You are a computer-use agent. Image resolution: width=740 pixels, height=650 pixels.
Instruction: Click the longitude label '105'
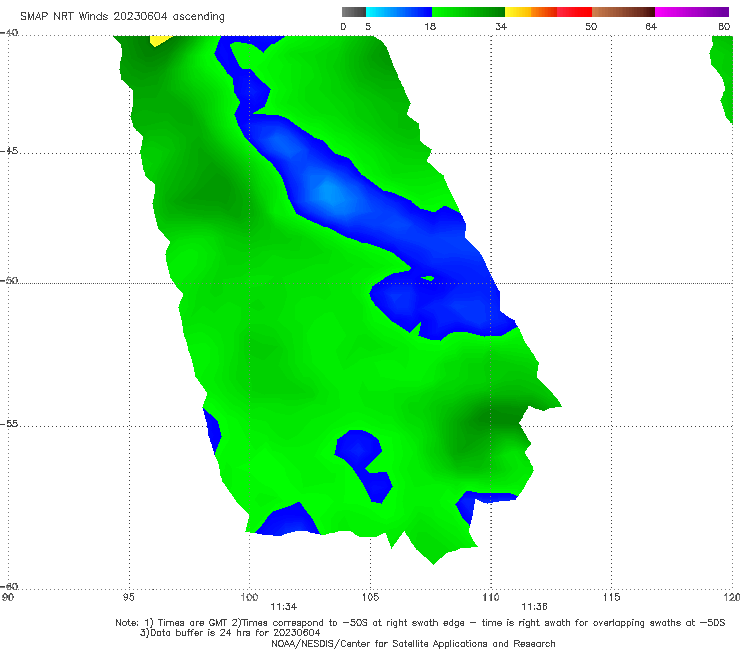coord(370,597)
